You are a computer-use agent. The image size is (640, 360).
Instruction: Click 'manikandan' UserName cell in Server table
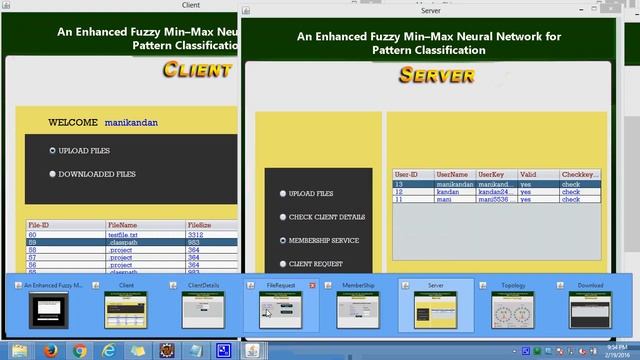[x=455, y=184]
